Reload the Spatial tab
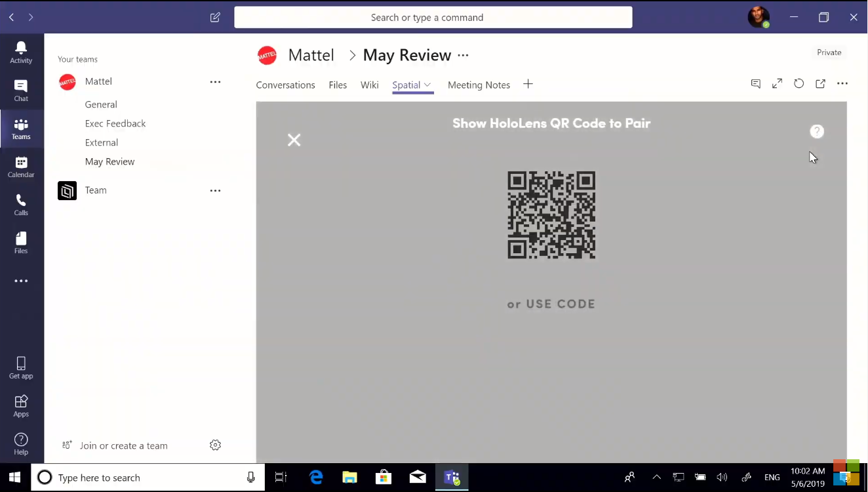Image resolution: width=868 pixels, height=492 pixels. (x=799, y=83)
